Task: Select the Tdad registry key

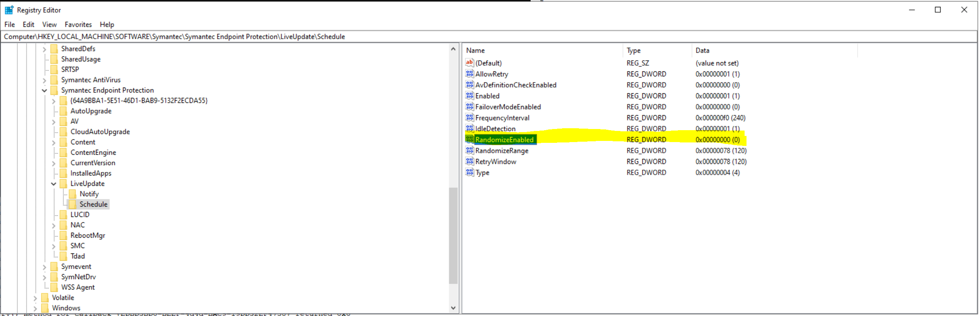Action: (77, 256)
